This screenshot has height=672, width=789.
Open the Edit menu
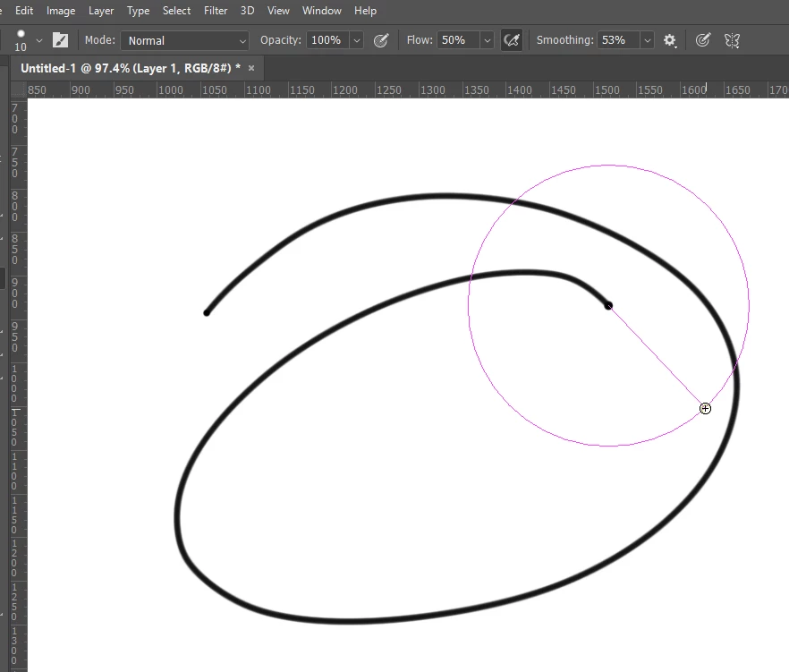(24, 11)
